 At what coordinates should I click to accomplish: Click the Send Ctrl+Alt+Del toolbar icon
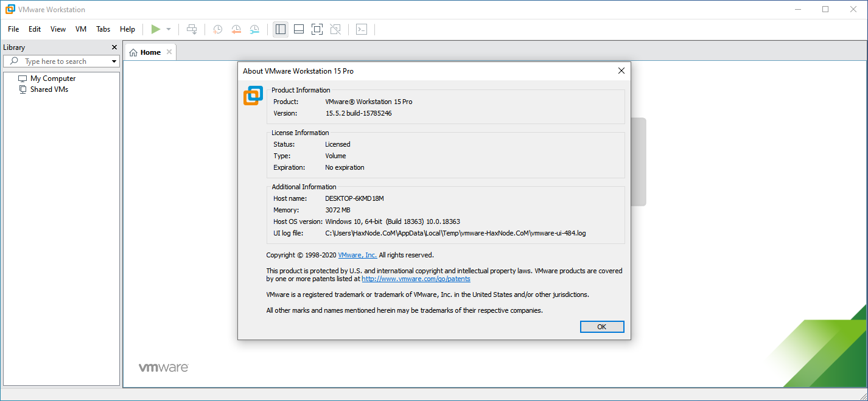tap(192, 29)
